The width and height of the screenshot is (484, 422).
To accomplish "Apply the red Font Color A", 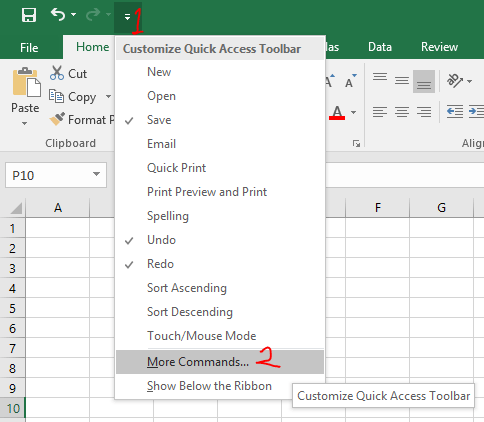I will (x=337, y=112).
